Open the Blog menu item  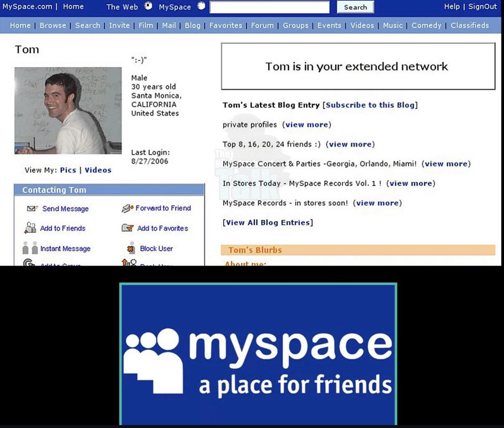(x=192, y=26)
